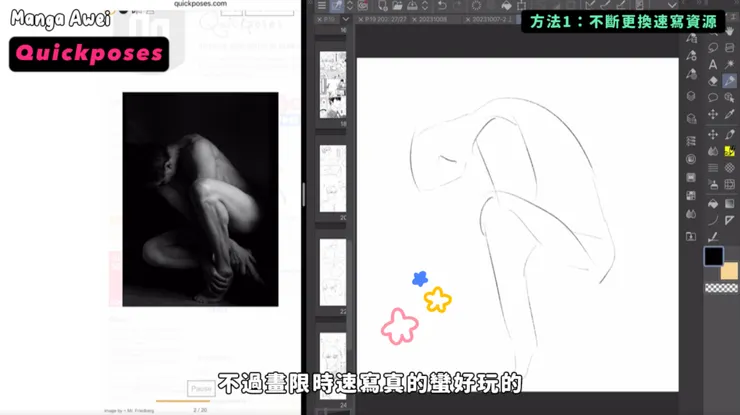
Task: Open page 22 thumbnail in the page manager
Action: (333, 272)
